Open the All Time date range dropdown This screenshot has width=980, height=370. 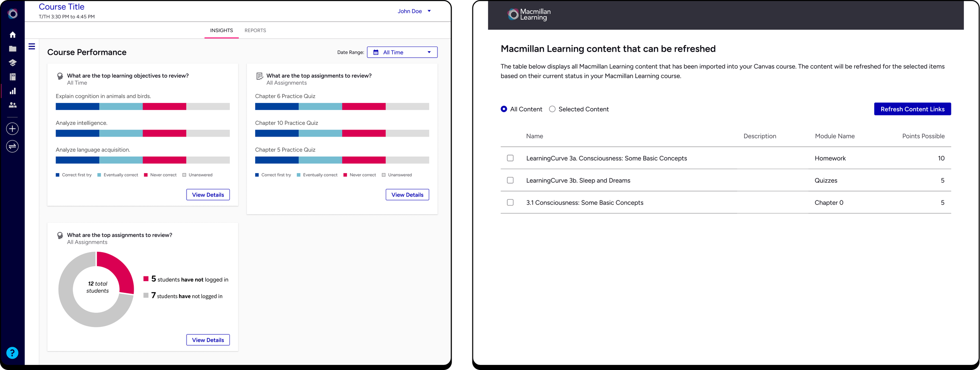tap(402, 52)
